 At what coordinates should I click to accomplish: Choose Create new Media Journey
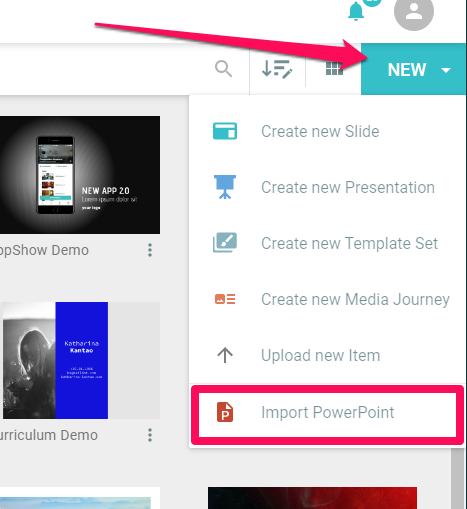(x=327, y=299)
